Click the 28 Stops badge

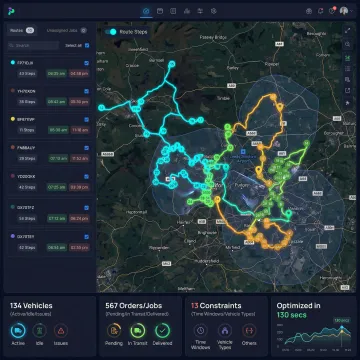click(27, 159)
